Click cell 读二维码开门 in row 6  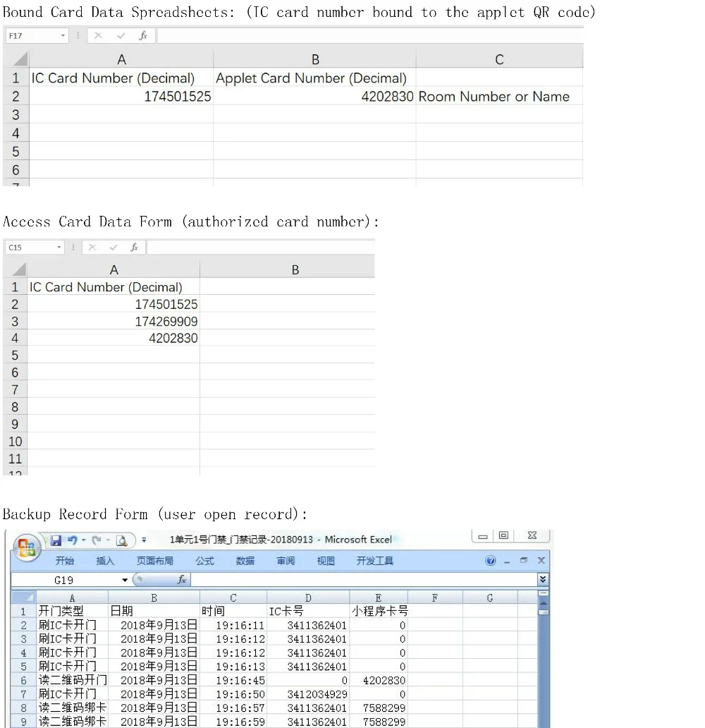(72, 680)
